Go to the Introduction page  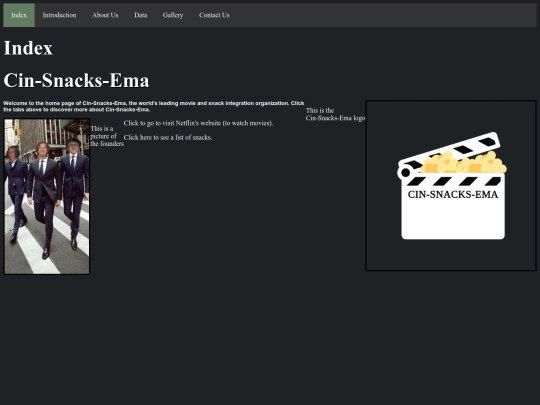tap(59, 15)
